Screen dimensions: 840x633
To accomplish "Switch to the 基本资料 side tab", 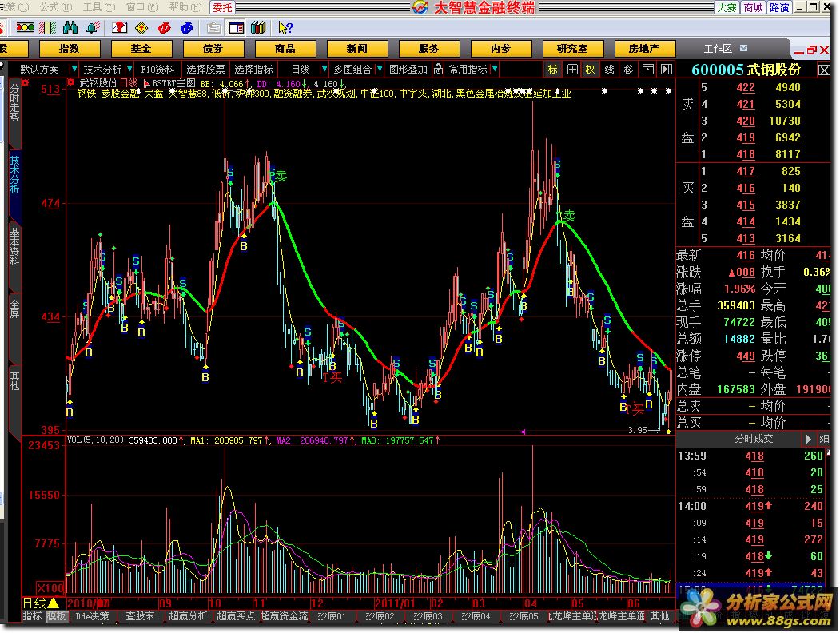I will coord(14,247).
